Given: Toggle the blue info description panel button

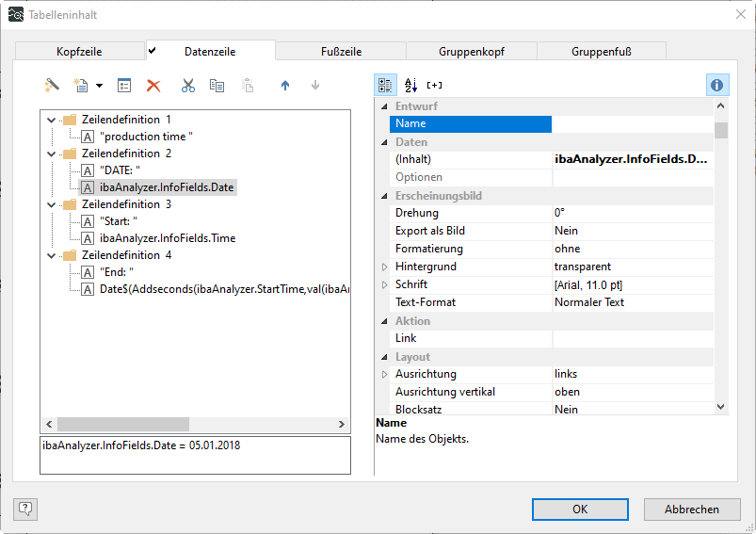Looking at the screenshot, I should coord(717,85).
